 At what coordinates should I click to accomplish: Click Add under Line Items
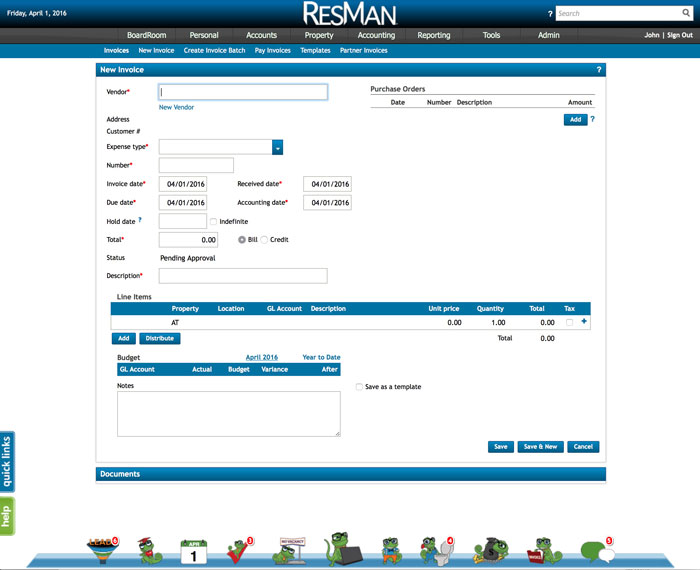[x=124, y=338]
